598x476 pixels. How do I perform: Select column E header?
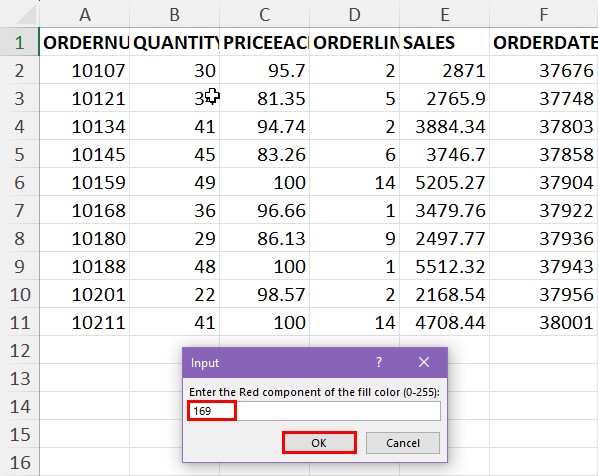[445, 14]
